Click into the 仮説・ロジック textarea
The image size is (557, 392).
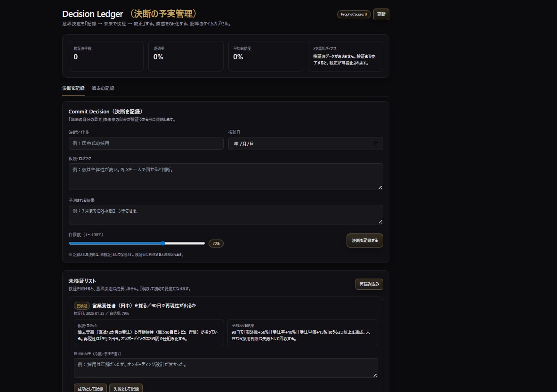click(226, 176)
